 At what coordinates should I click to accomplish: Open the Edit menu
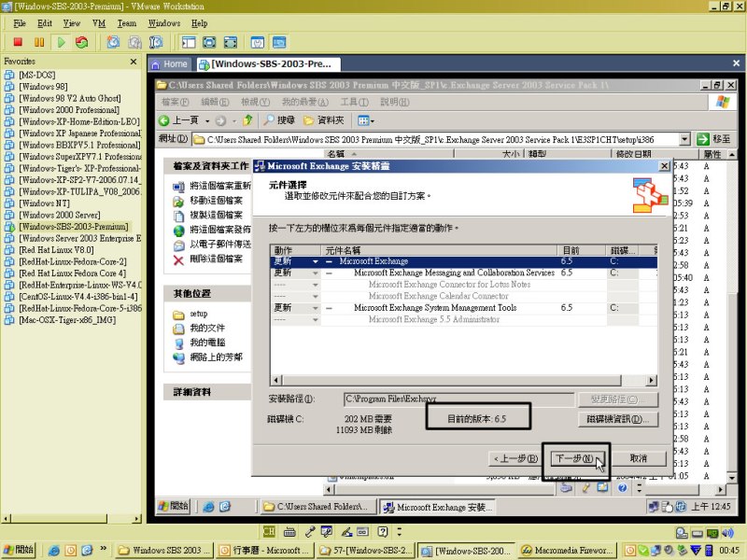click(45, 22)
